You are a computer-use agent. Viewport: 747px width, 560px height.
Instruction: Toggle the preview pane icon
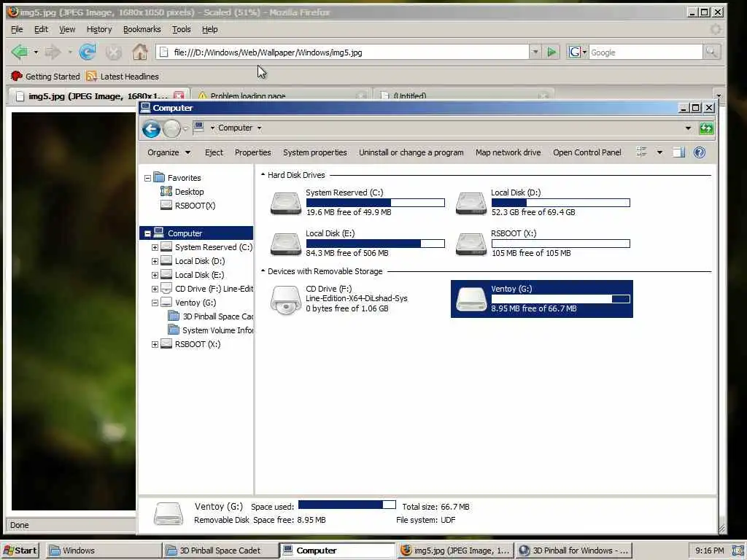click(678, 152)
